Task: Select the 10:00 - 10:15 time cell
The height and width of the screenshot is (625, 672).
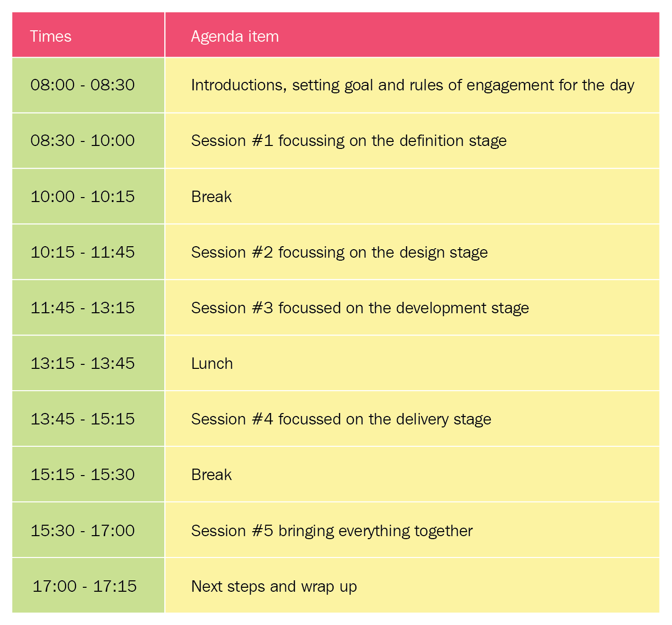Action: [x=82, y=197]
